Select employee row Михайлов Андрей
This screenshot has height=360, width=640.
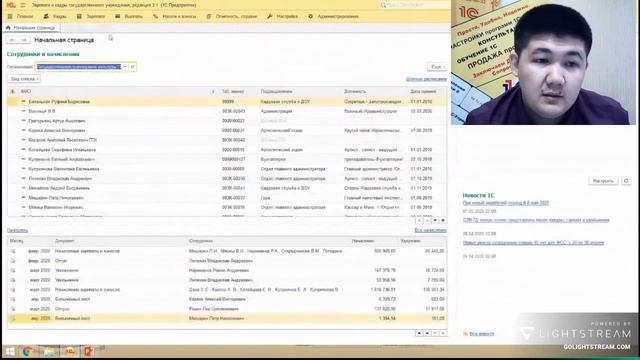[227, 188]
